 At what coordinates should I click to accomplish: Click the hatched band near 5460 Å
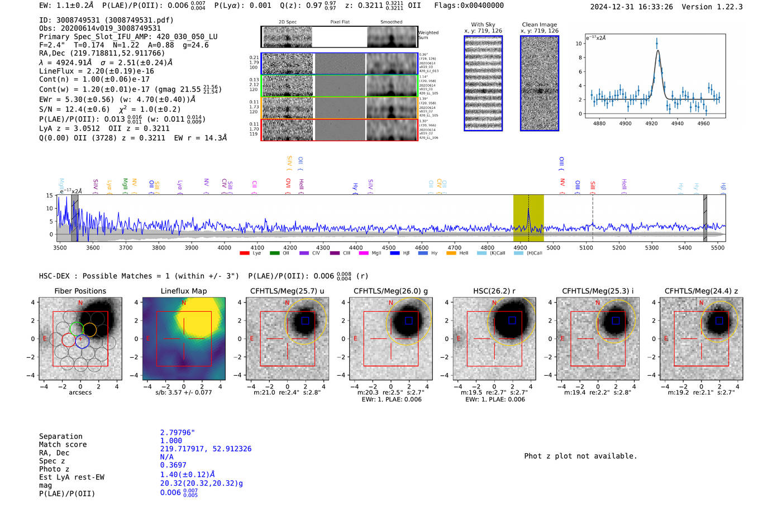[705, 218]
